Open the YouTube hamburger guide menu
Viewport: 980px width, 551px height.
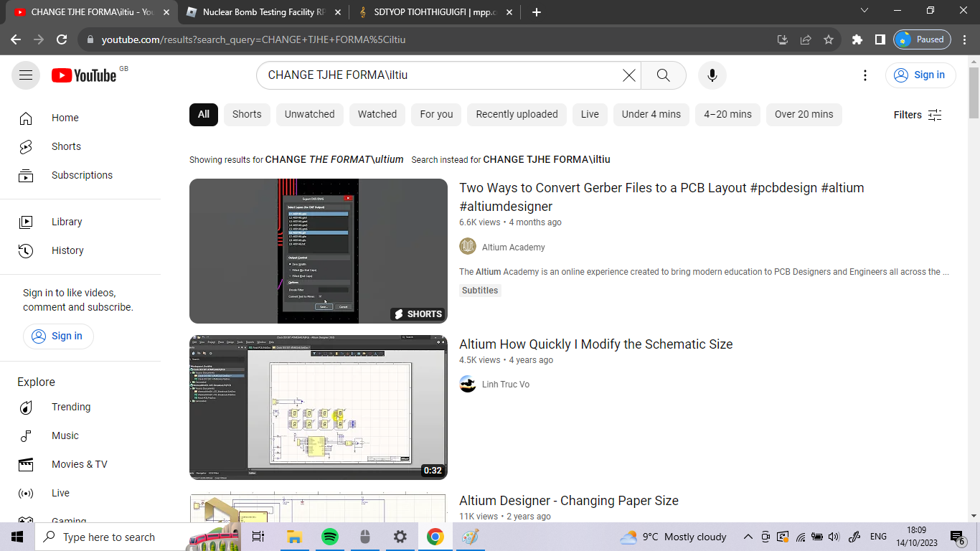coord(26,75)
